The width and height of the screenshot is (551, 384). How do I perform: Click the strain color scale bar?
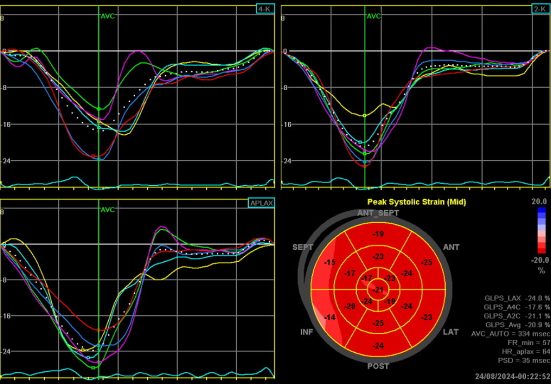click(x=542, y=230)
